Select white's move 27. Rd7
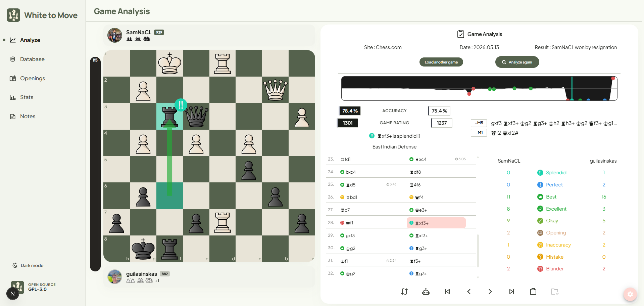 coord(345,210)
